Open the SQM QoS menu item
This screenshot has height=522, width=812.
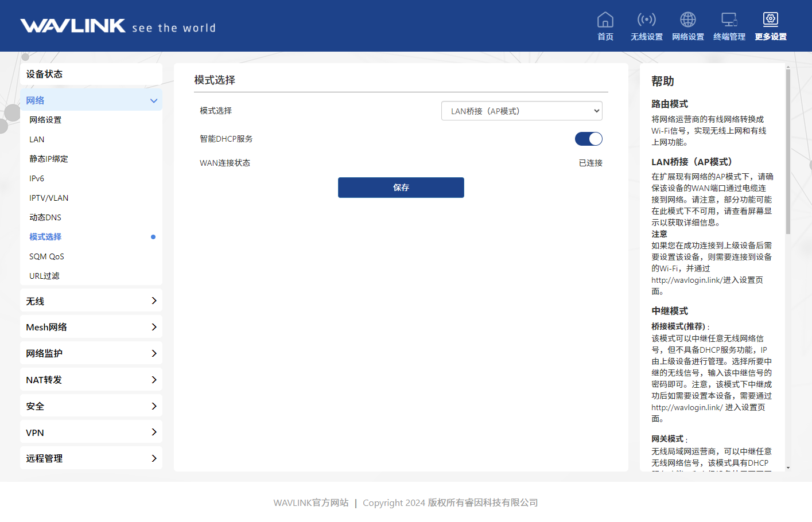click(46, 256)
